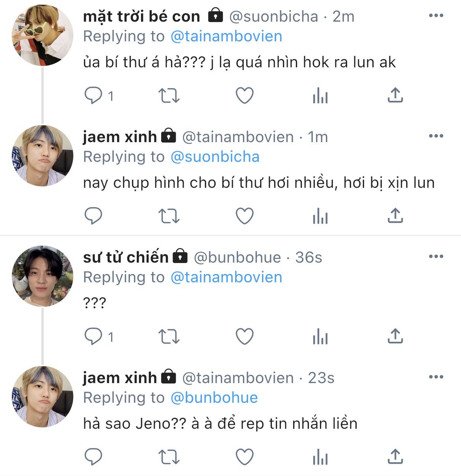Open the display name 'sư tử chiến'
This screenshot has width=461, height=476.
(125, 257)
